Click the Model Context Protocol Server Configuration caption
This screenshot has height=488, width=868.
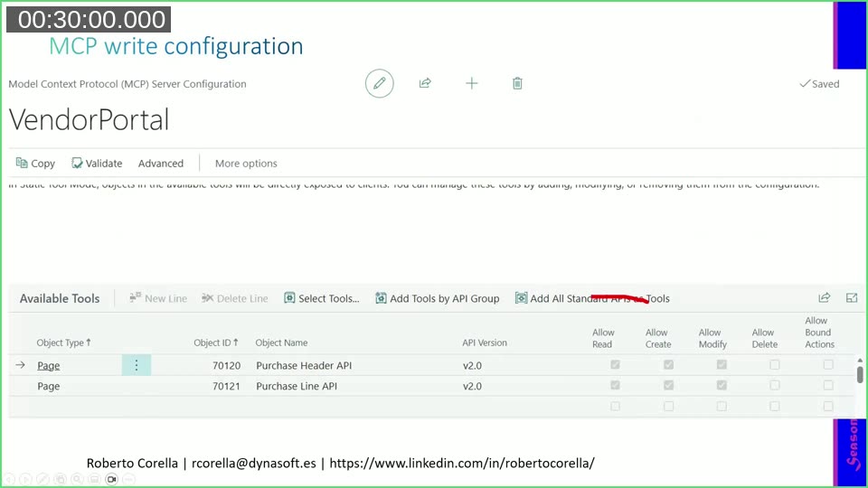coord(127,84)
